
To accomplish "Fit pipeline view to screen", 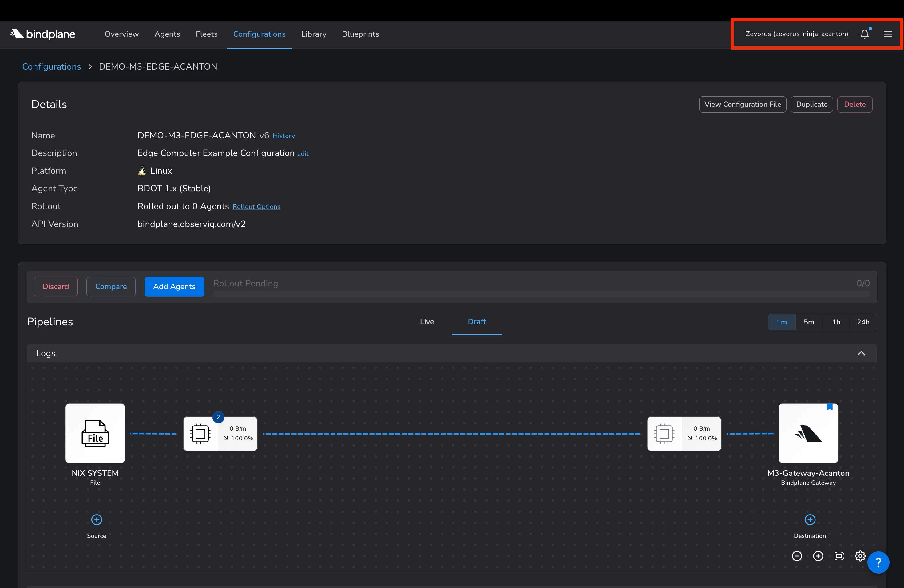I will [839, 556].
